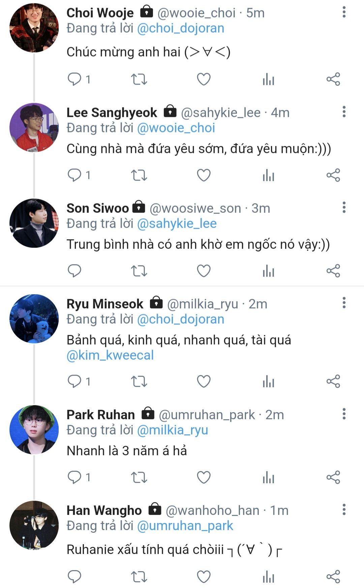Open more options on Han Wangho's tweet

(x=344, y=509)
